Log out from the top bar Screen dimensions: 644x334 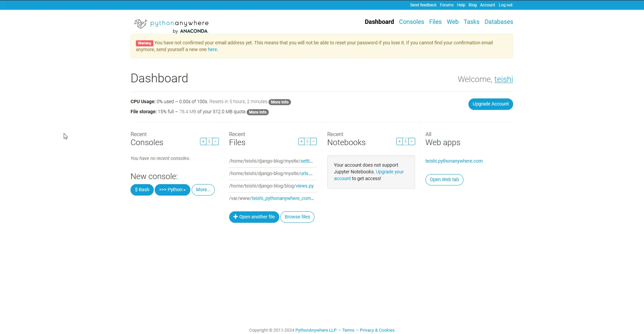[505, 5]
